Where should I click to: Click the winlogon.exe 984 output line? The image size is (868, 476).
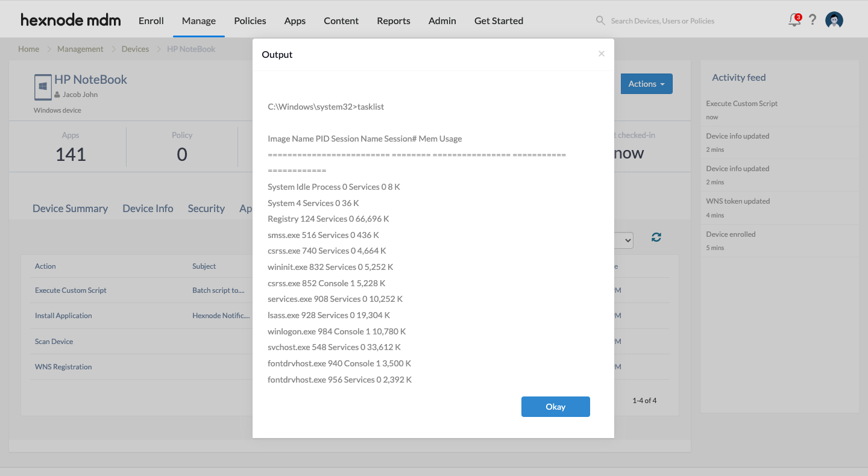pyautogui.click(x=337, y=331)
